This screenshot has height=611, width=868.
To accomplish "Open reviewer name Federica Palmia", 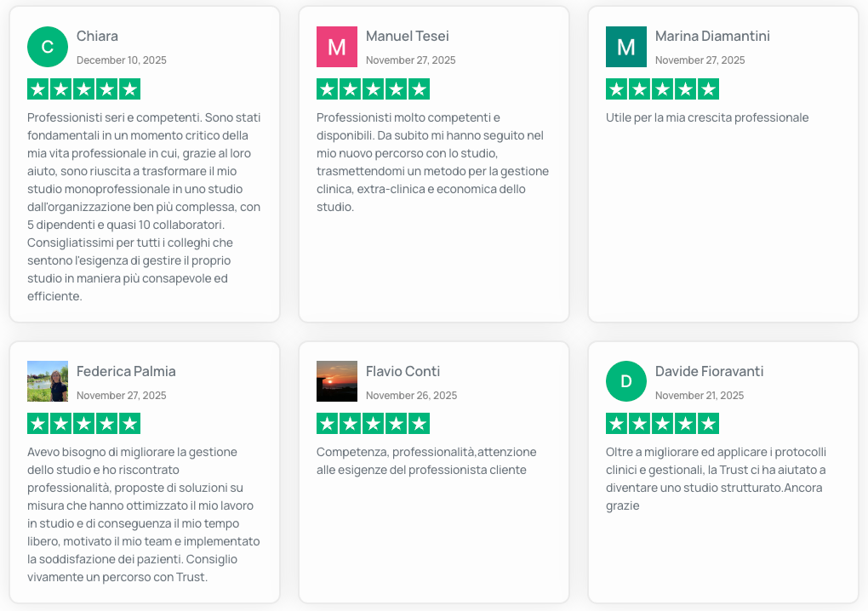I will (126, 371).
